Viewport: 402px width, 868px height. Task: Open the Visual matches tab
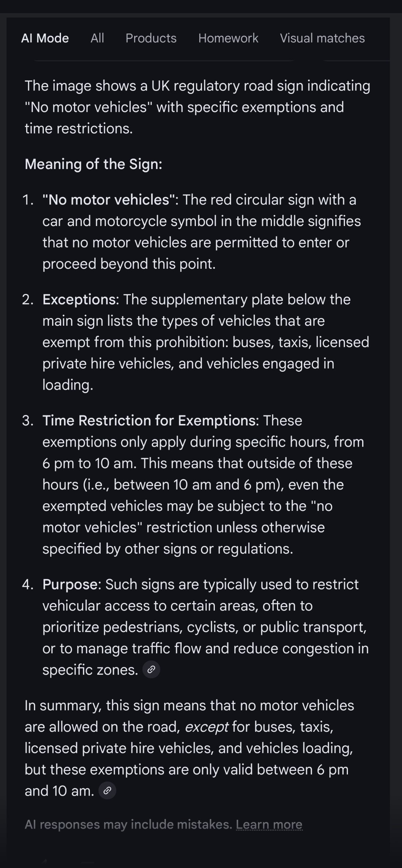322,38
